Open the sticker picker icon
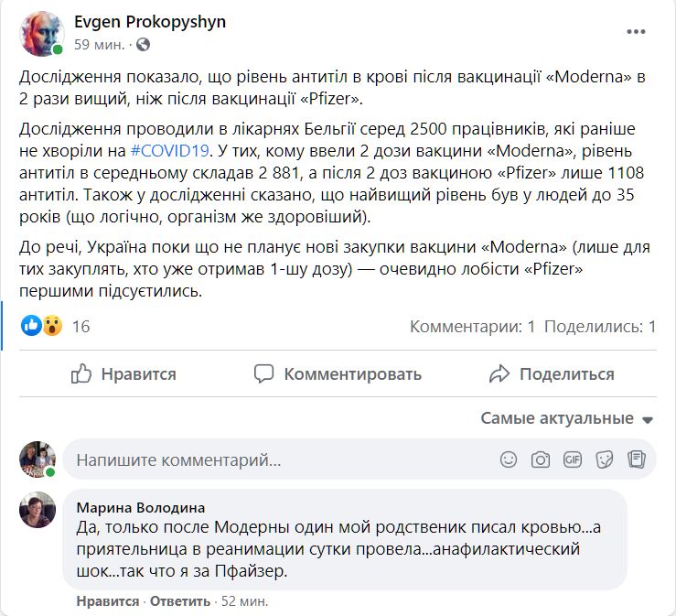This screenshot has width=676, height=616. pyautogui.click(x=605, y=459)
